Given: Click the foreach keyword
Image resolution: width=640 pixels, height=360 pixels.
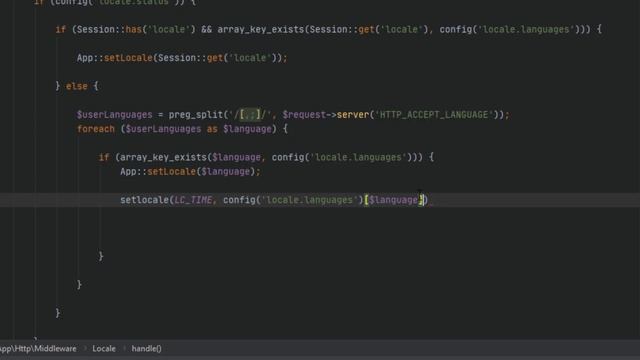Looking at the screenshot, I should tap(96, 129).
